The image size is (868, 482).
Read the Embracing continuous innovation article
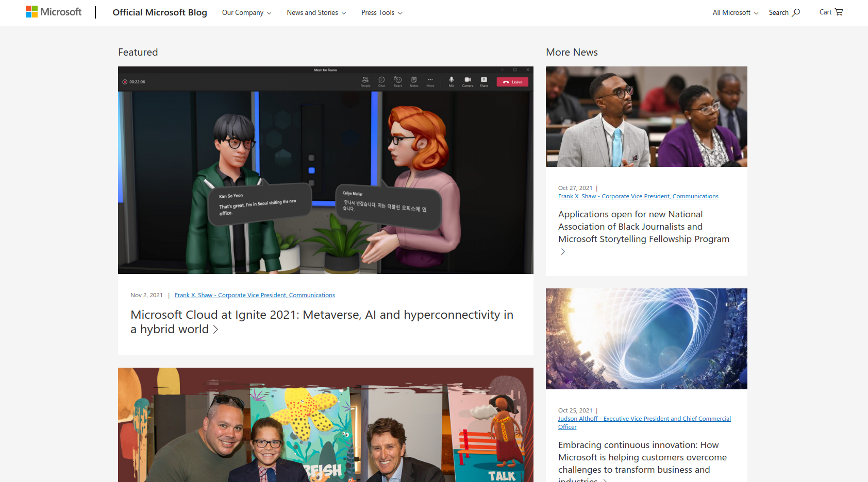642,460
